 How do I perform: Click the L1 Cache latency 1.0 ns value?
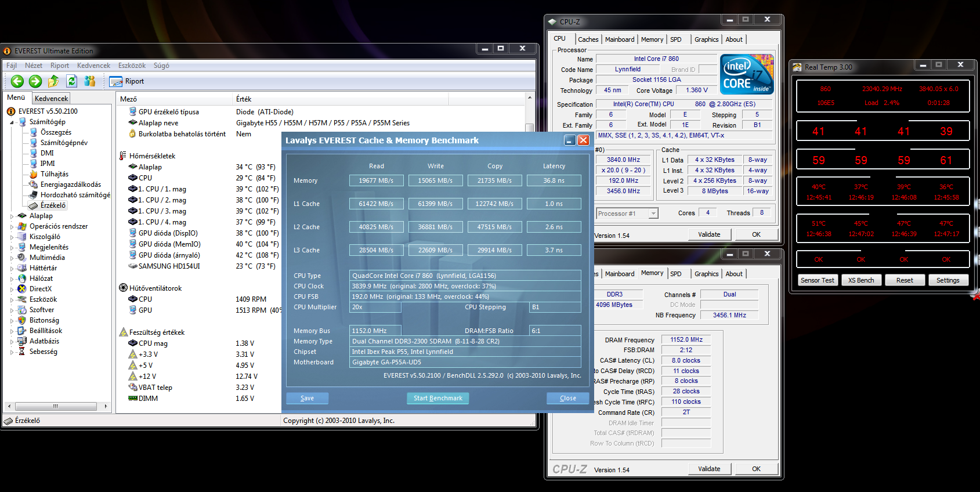pyautogui.click(x=554, y=204)
